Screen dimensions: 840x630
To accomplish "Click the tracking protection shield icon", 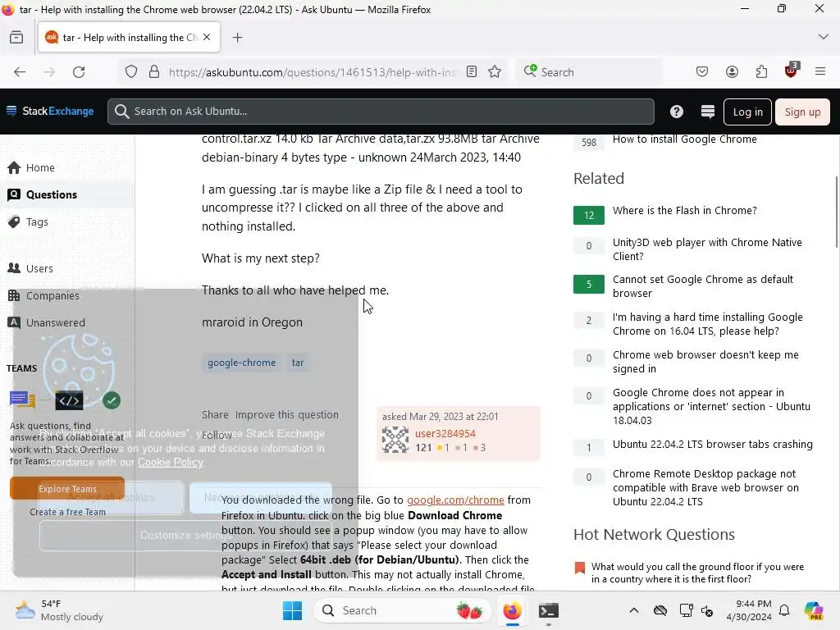I will (131, 72).
